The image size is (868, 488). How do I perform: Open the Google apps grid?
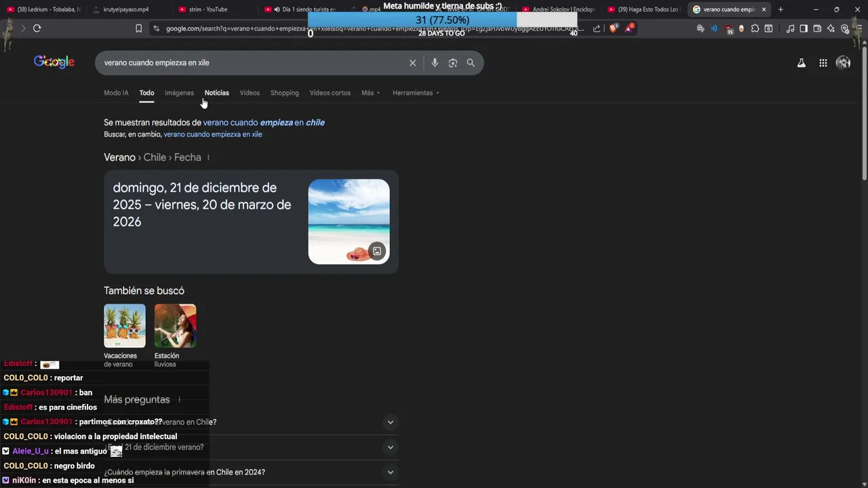(823, 63)
